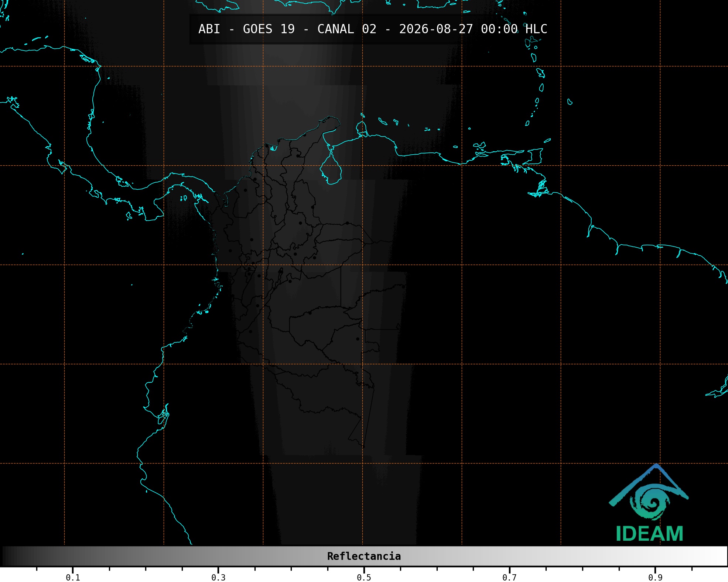This screenshot has width=728, height=582.
Task: Click the 0.3 colorbar tick label
Action: pyautogui.click(x=218, y=578)
